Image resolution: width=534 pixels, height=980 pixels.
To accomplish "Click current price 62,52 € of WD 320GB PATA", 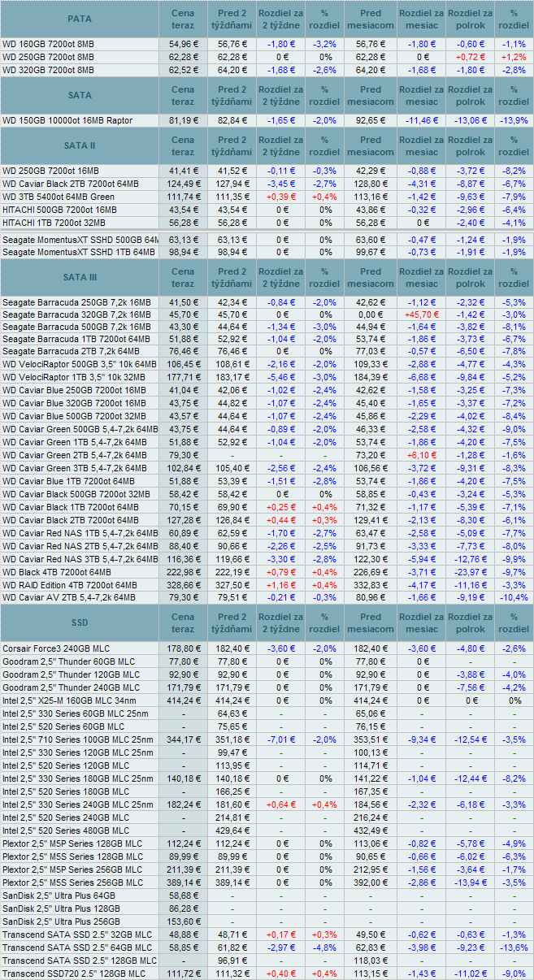I will 183,70.
